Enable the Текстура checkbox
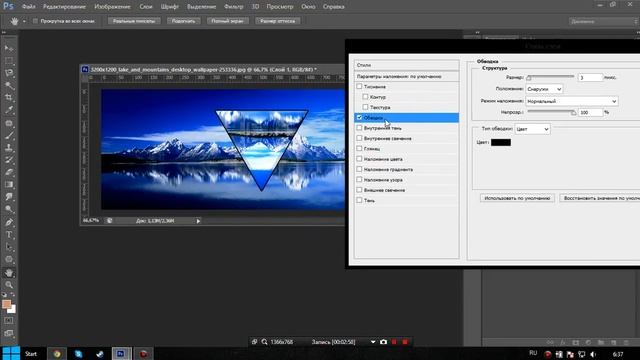This screenshot has height=360, width=640. (365, 107)
